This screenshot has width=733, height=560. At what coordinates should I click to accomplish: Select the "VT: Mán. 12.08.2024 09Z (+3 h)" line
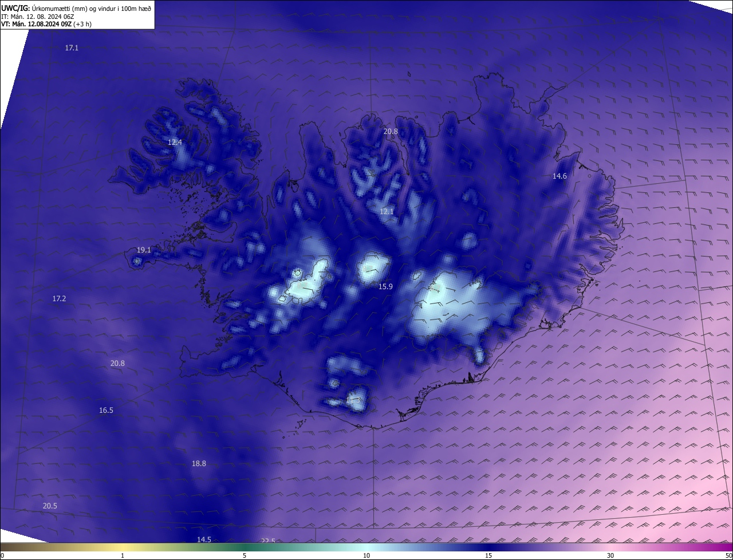(46, 24)
